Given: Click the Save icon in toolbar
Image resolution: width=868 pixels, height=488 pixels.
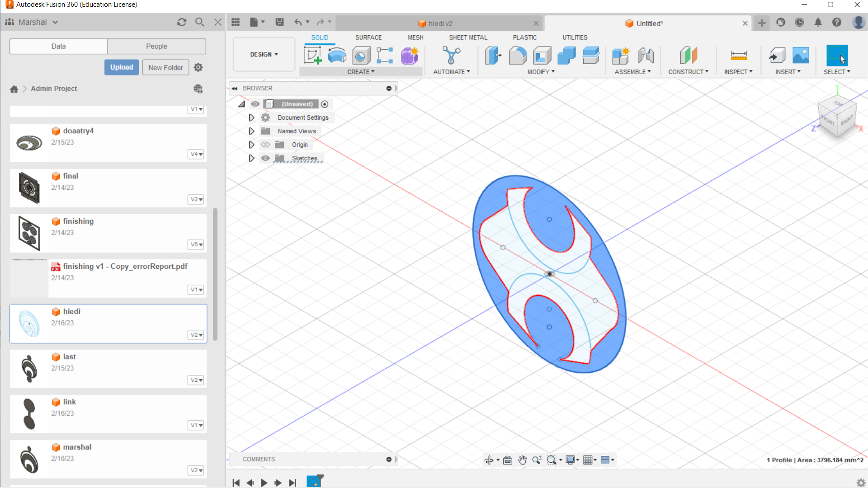Looking at the screenshot, I should click(279, 22).
